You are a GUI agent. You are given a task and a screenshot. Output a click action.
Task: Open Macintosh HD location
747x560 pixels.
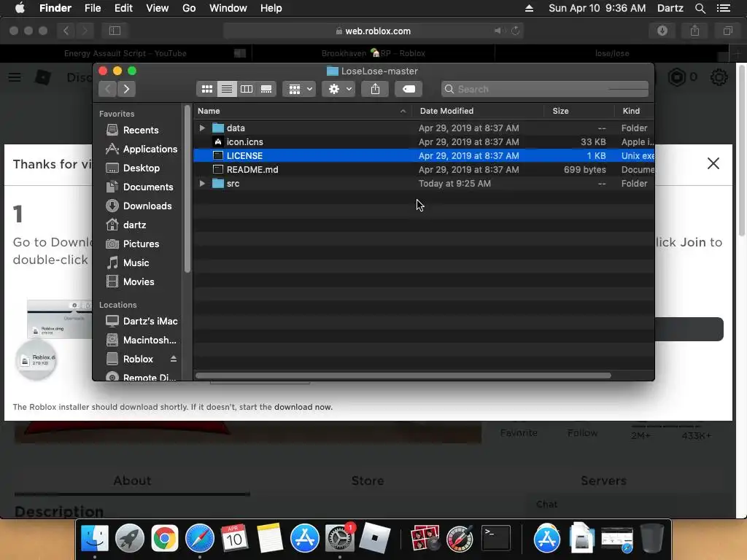coord(141,340)
